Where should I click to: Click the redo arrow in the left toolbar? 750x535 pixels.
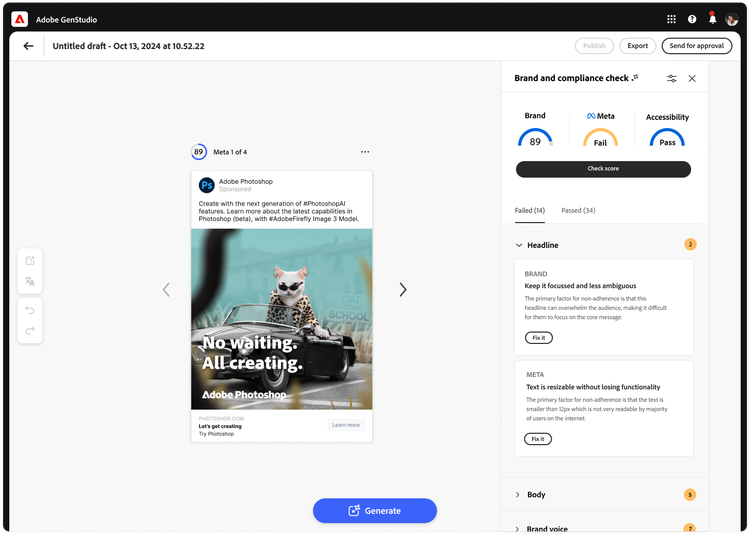coord(30,331)
